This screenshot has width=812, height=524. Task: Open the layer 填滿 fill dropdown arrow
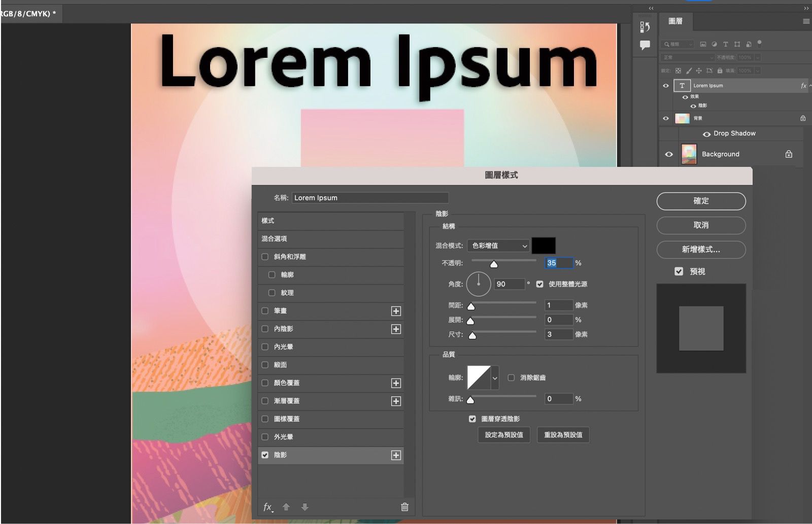pos(758,71)
